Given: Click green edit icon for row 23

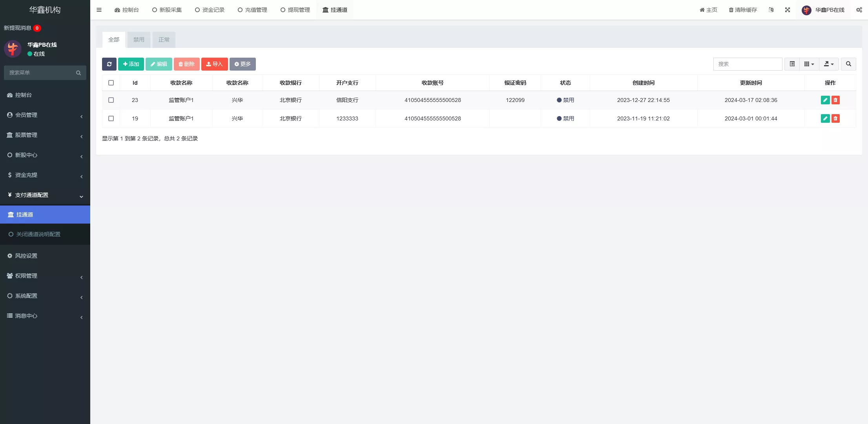Looking at the screenshot, I should (825, 100).
